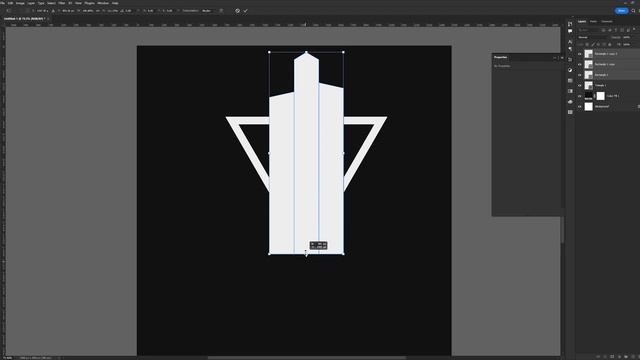This screenshot has width=640, height=360.
Task: Switch to the Channels tab
Action: (x=607, y=22)
